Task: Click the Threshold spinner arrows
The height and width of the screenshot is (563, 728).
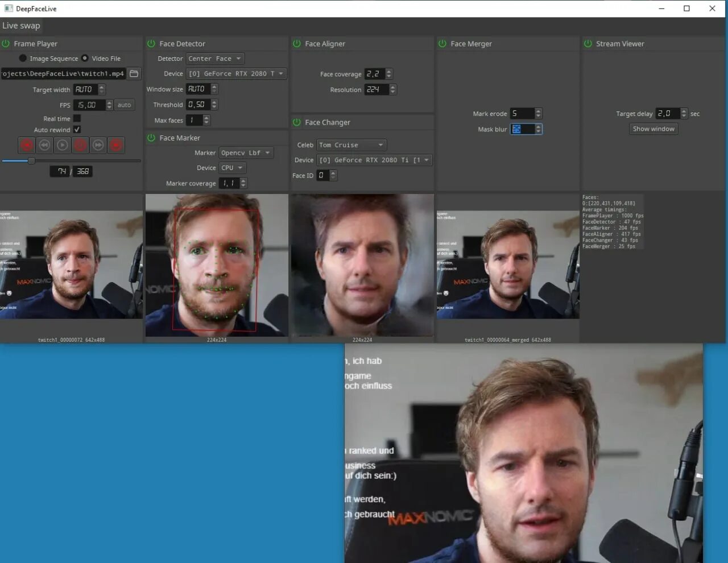Action: tap(214, 105)
